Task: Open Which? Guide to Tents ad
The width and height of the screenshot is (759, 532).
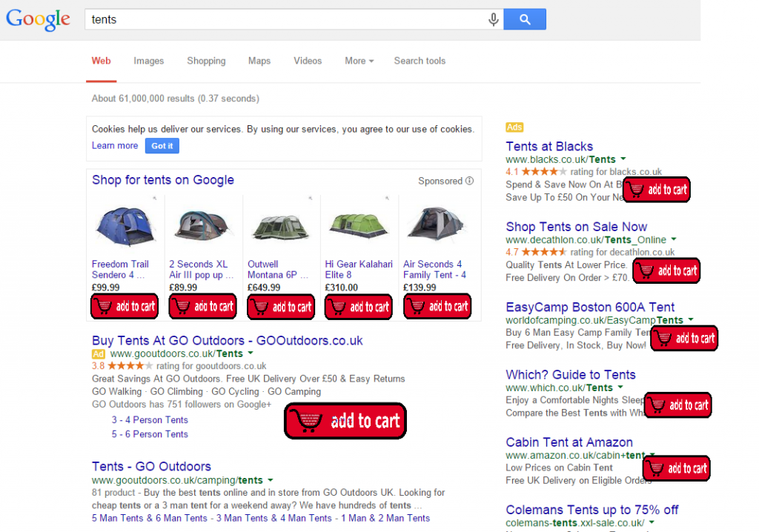Action: pyautogui.click(x=571, y=375)
